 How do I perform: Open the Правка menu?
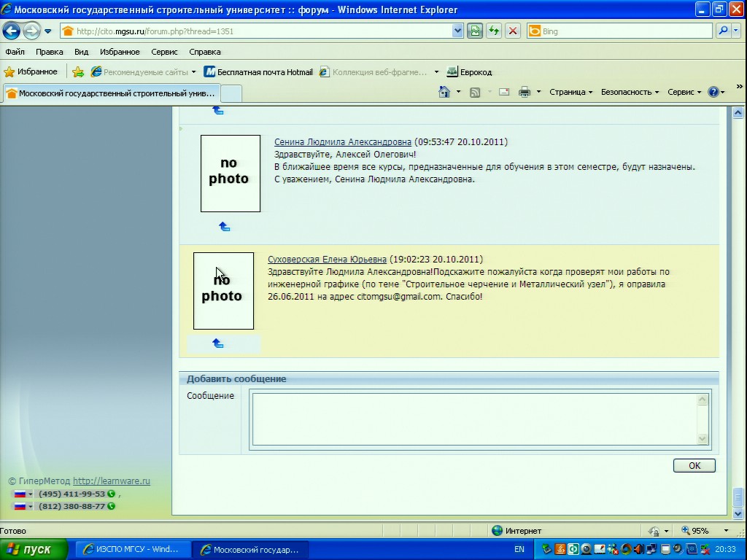49,52
